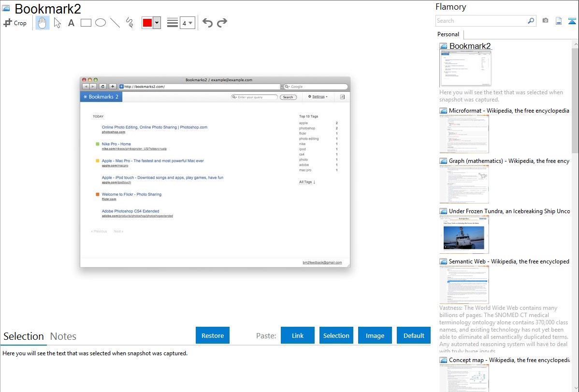Click the line thickness icon
579x392 pixels.
pos(173,23)
